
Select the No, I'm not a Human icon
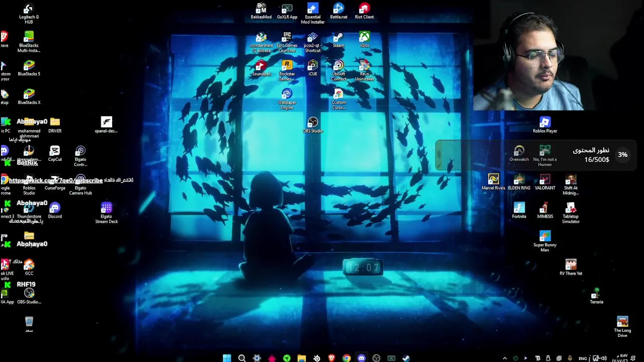click(x=545, y=156)
